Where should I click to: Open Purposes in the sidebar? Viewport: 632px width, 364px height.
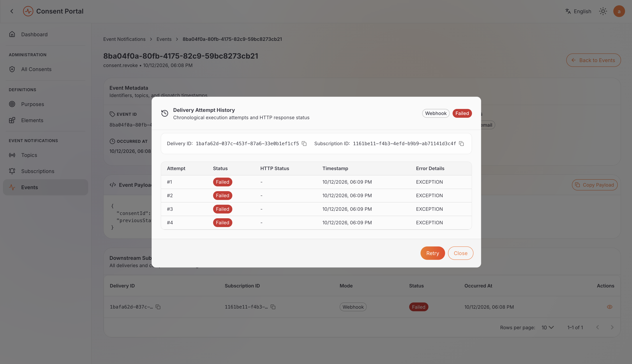point(45,104)
